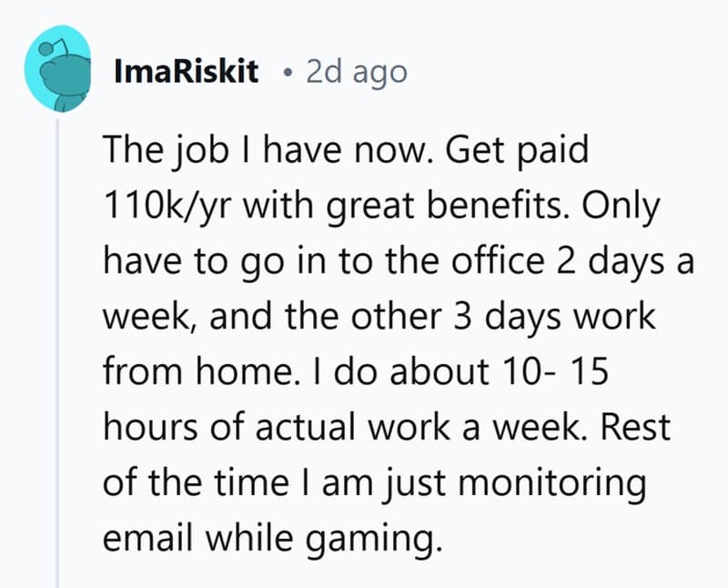The image size is (728, 588).
Task: Click the text "110k/yr" in the comment
Action: [157, 208]
